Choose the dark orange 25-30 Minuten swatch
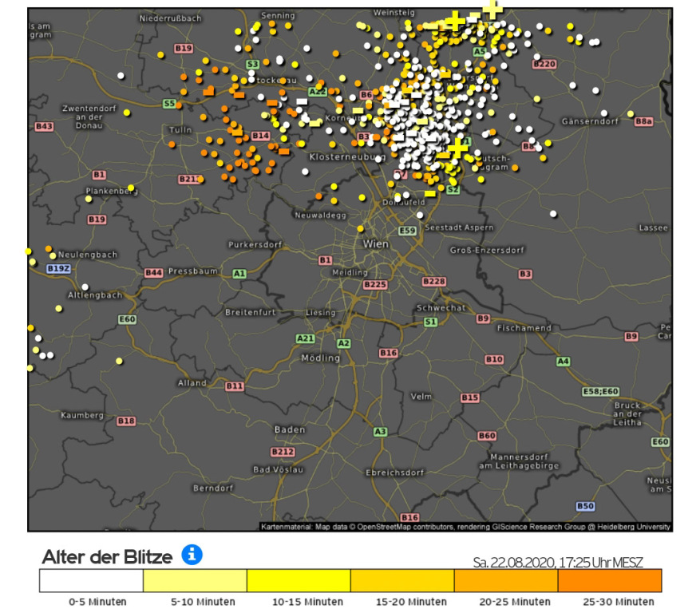The image size is (700, 613). click(610, 580)
